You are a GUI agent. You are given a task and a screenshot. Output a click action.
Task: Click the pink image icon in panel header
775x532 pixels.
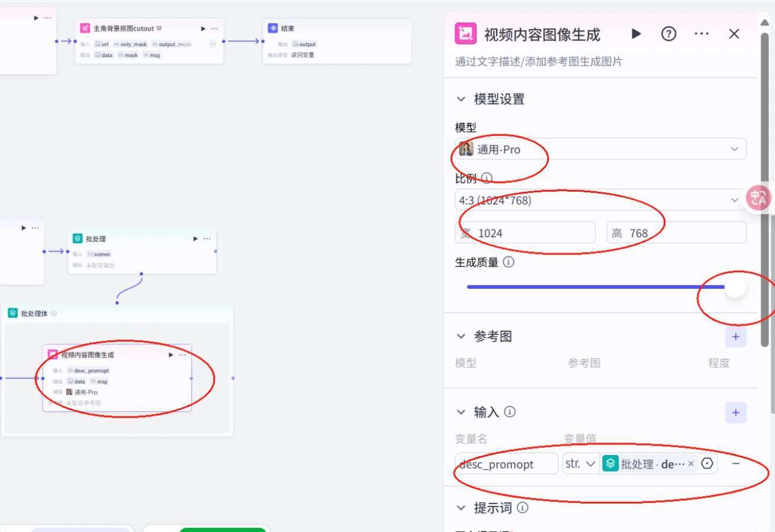tap(465, 34)
